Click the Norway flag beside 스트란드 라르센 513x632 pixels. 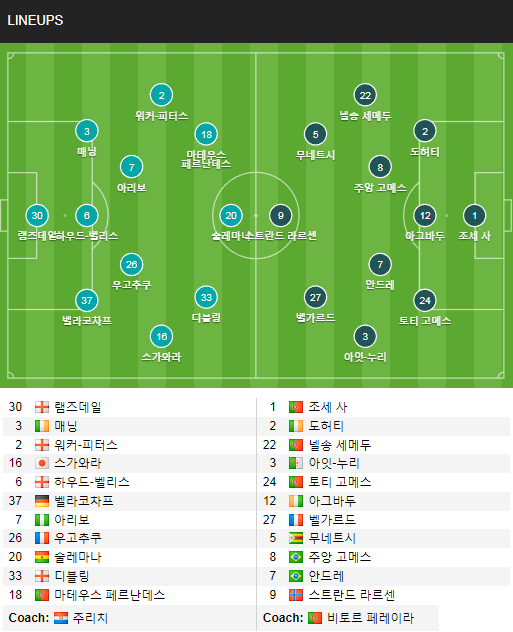point(296,595)
